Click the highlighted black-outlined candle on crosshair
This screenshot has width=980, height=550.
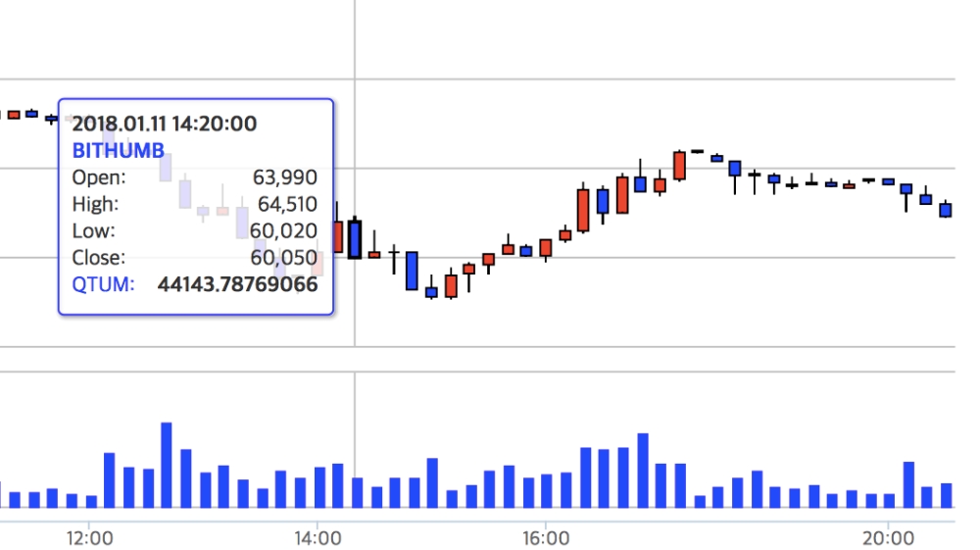pos(354,239)
